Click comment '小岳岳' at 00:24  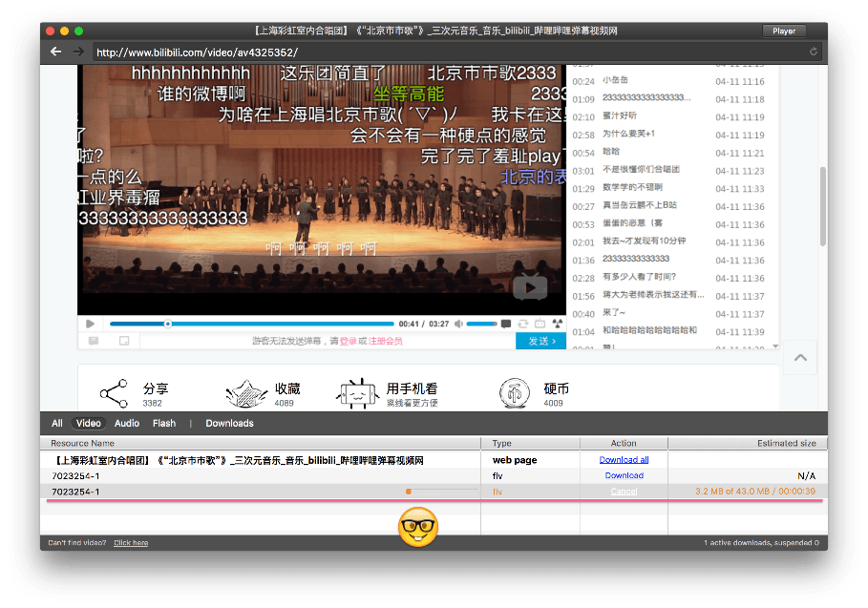tap(615, 79)
